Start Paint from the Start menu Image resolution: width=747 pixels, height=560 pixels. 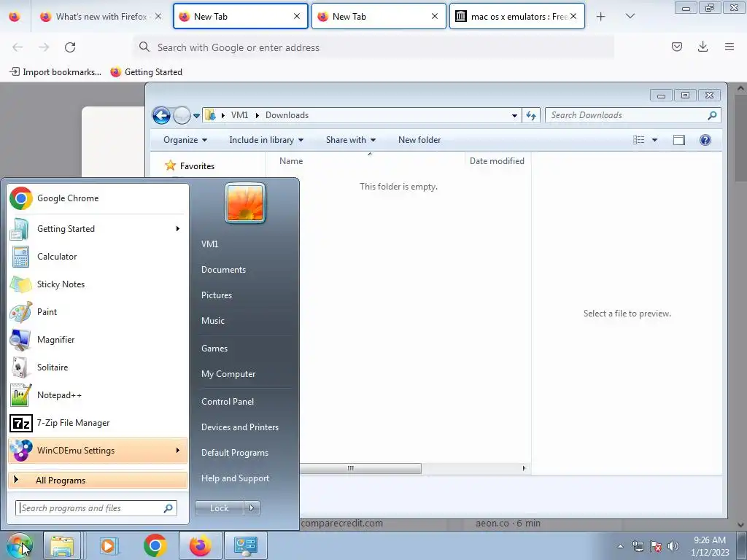pyautogui.click(x=98, y=312)
